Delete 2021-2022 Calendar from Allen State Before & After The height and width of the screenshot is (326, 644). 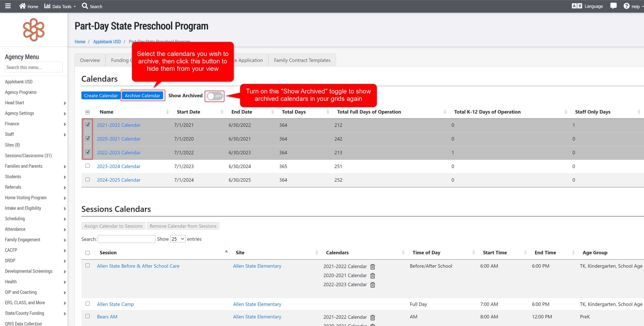(373, 267)
